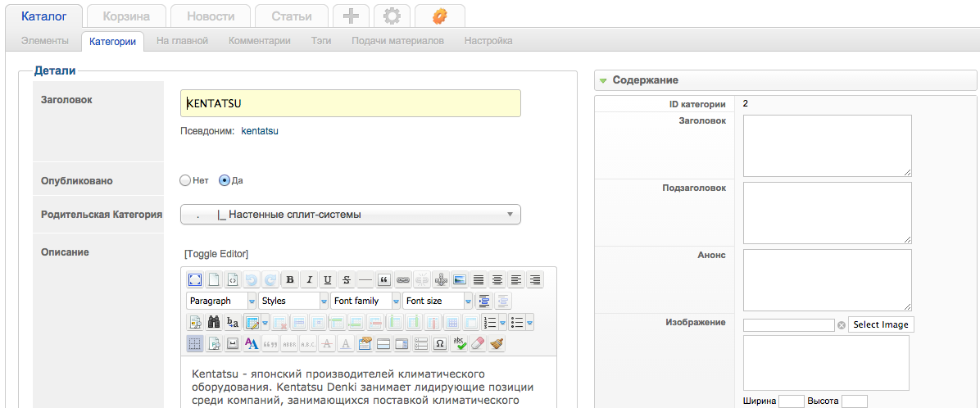The image size is (980, 408).
Task: Clear the image path with the x icon
Action: pyautogui.click(x=842, y=325)
